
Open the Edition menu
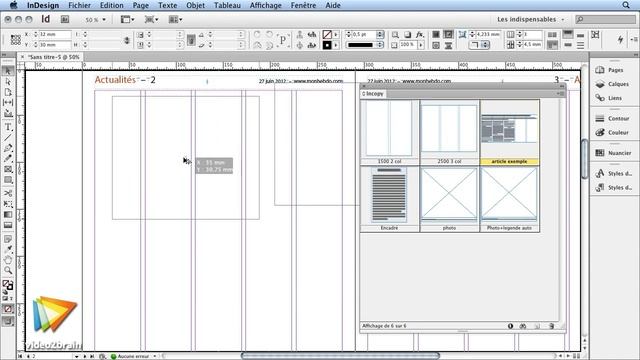(111, 5)
